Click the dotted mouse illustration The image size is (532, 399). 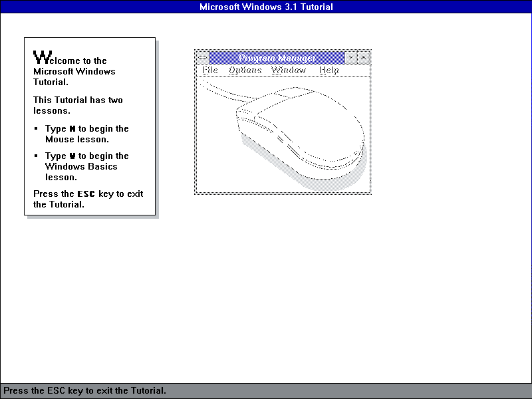285,135
